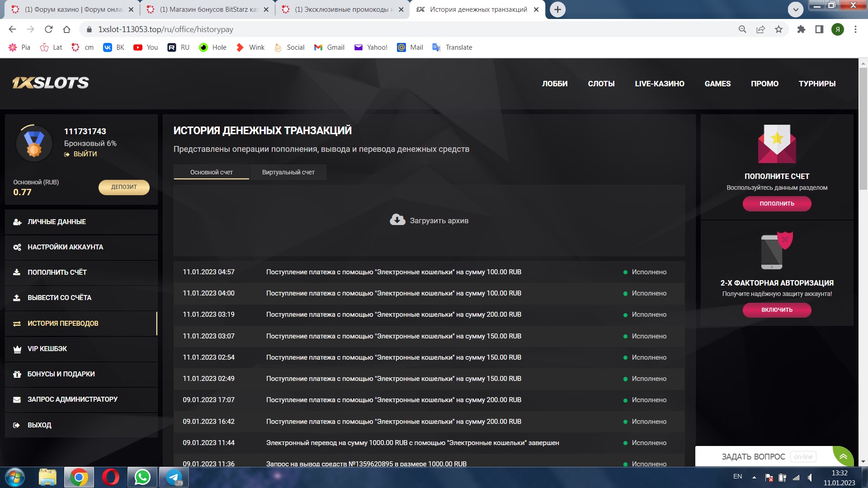Click the ВКЛЮЧИТЬ two-factor button
868x488 pixels.
click(x=777, y=310)
